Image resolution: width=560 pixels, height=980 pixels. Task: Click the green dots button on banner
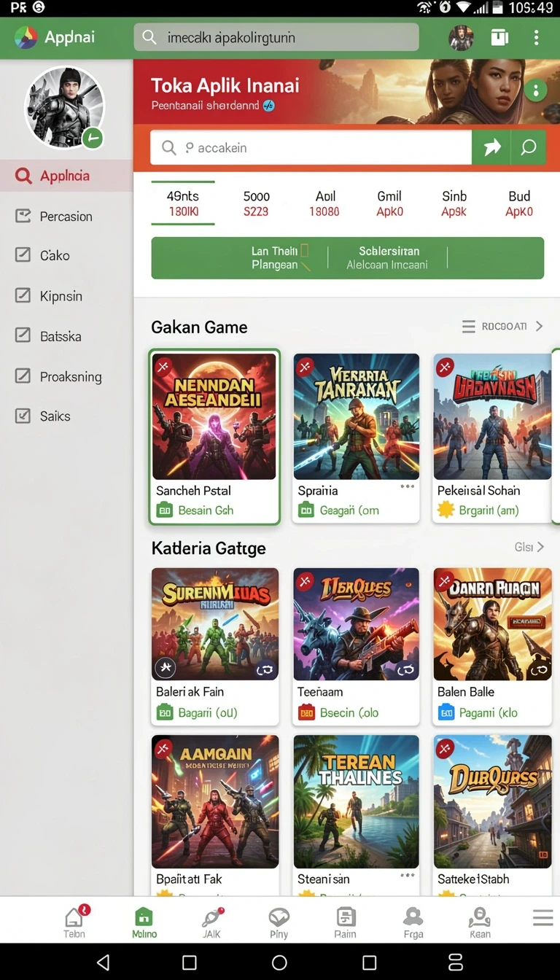point(536,91)
